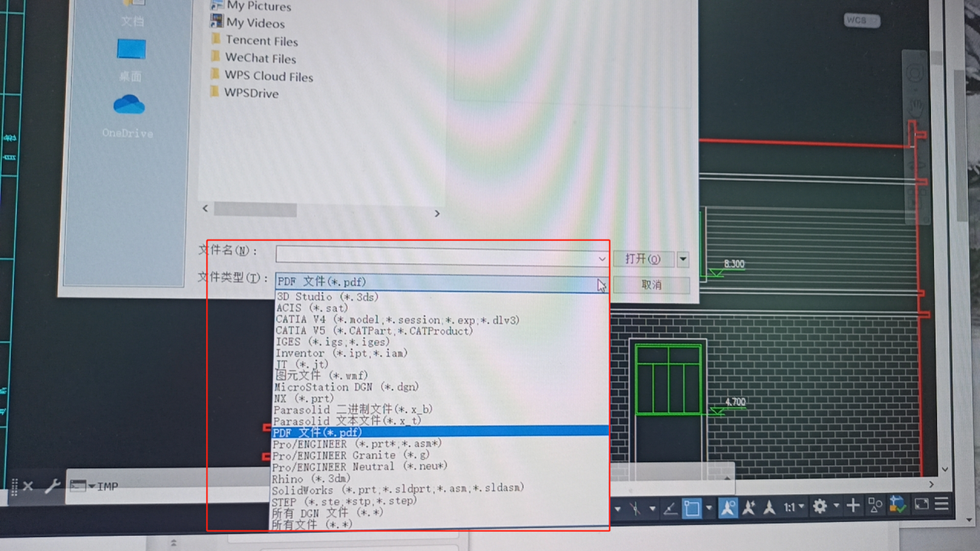Click the crosshair plus icon in status bar
Screen dimensions: 980x551
[852, 504]
